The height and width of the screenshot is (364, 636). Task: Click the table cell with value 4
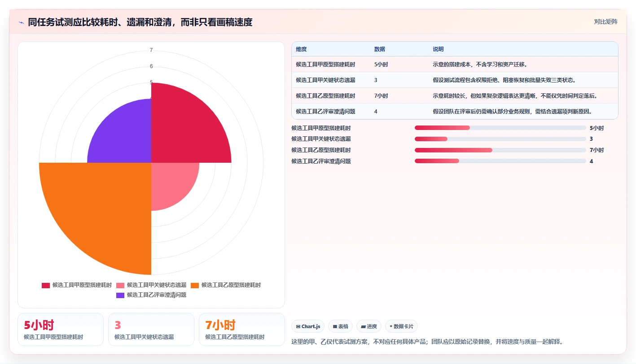[376, 111]
